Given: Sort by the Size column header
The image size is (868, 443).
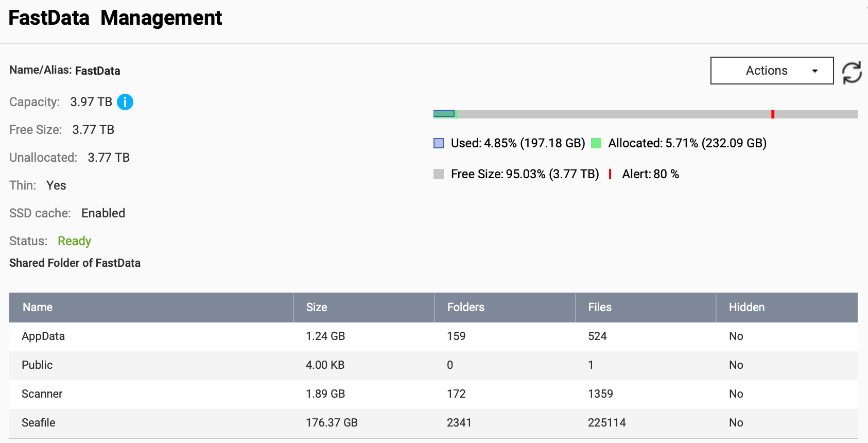Looking at the screenshot, I should pos(364,308).
